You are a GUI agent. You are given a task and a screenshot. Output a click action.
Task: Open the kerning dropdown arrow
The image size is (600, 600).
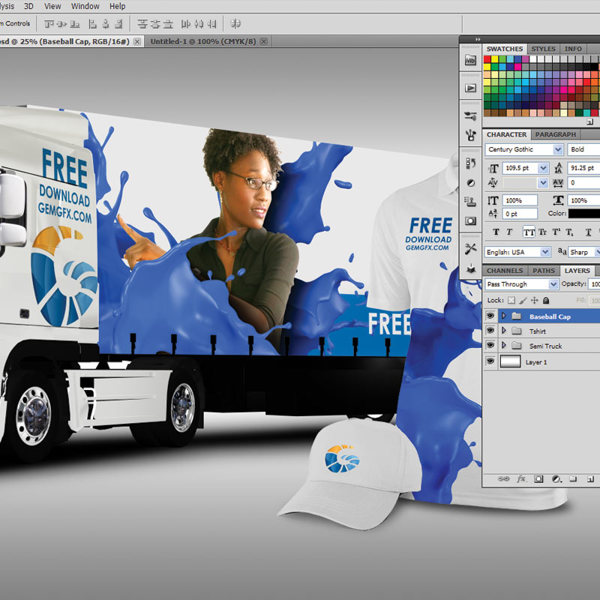[543, 183]
